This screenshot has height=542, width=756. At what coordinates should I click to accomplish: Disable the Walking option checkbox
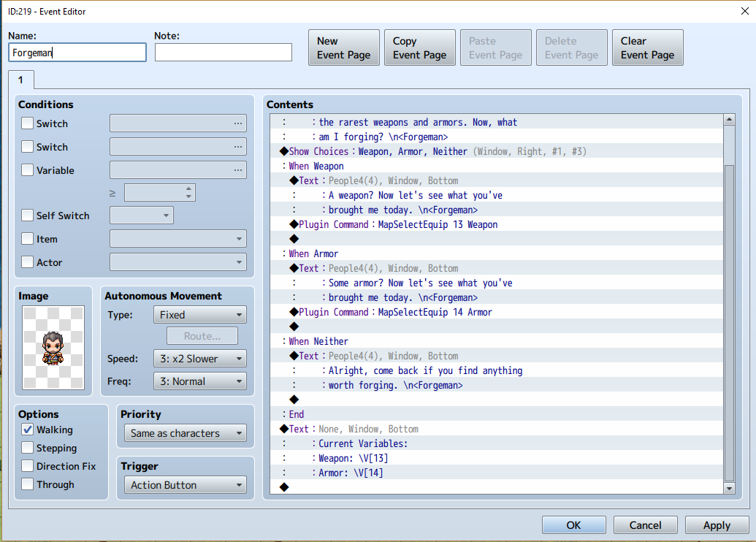pyautogui.click(x=28, y=430)
